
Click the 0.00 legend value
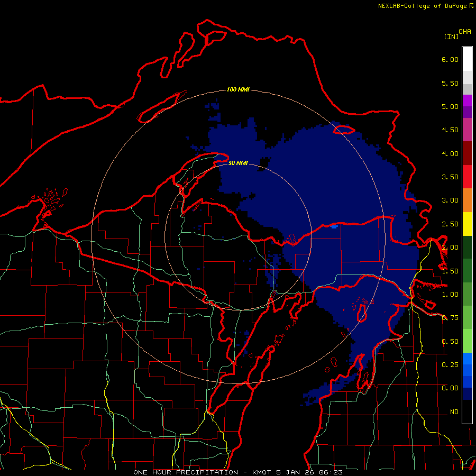[x=450, y=388]
